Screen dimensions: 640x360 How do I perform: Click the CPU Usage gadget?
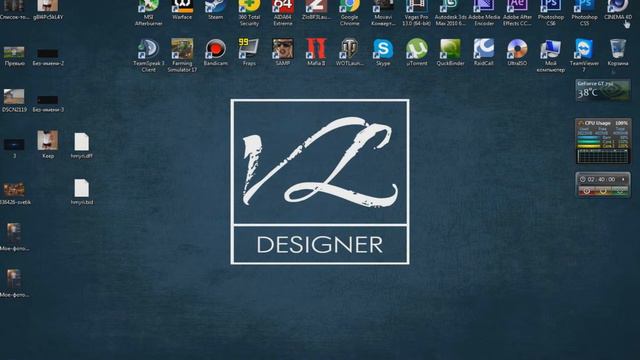pyautogui.click(x=603, y=141)
